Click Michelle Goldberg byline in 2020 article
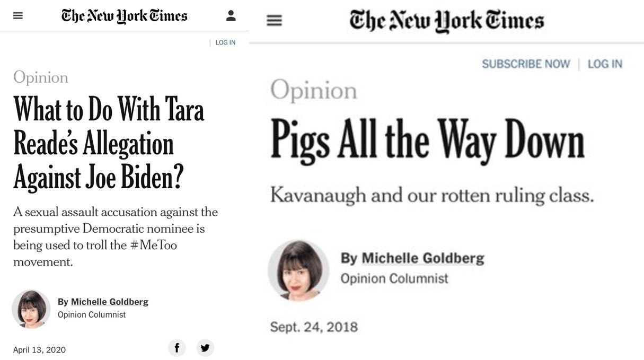 point(110,302)
